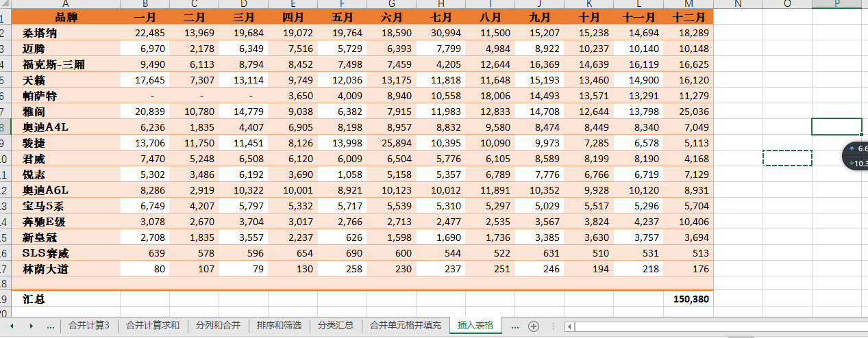The image size is (868, 338).
Task: Click 锐志 May value 1,058
Action: click(x=343, y=174)
